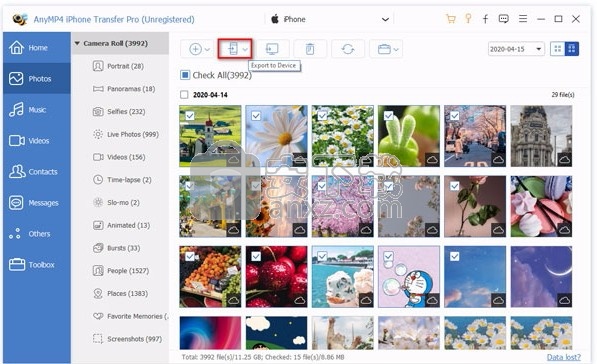
Task: Select the Doraemon bubble photo thumbnail
Action: pyautogui.click(x=409, y=276)
